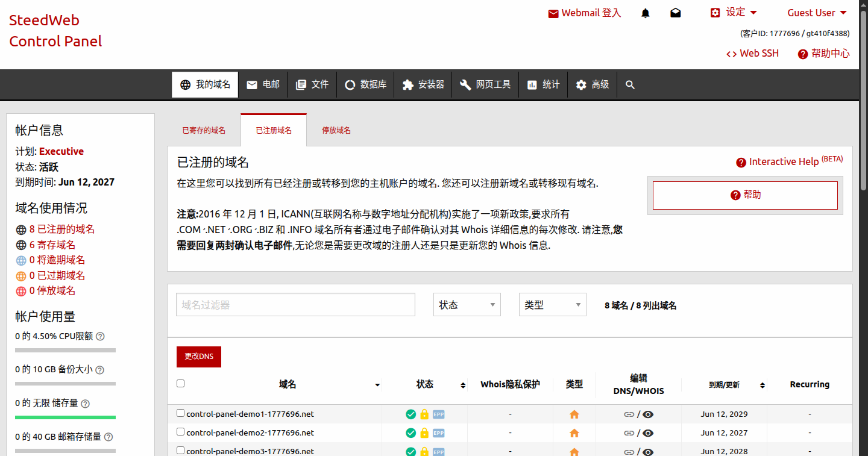Click the orange home type icon for control-panel-demo1
The image size is (868, 456).
[574, 414]
